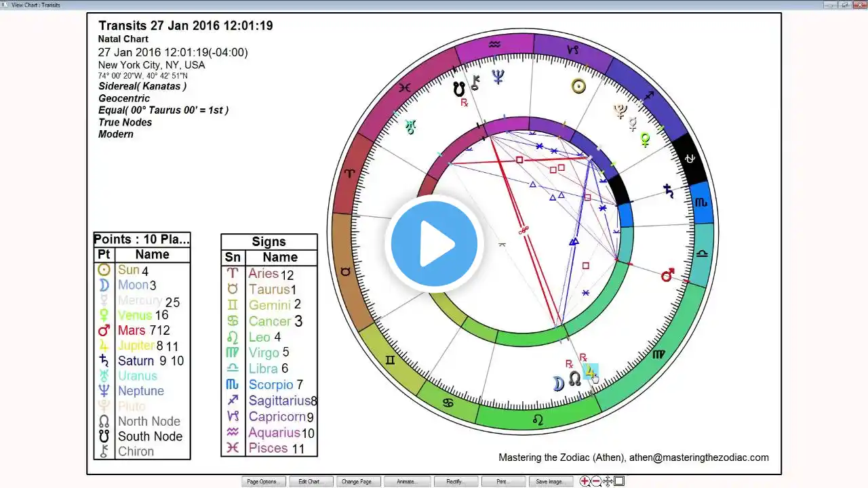The height and width of the screenshot is (488, 868).
Task: Select 'Saturn' in the Points table
Action: [136, 361]
